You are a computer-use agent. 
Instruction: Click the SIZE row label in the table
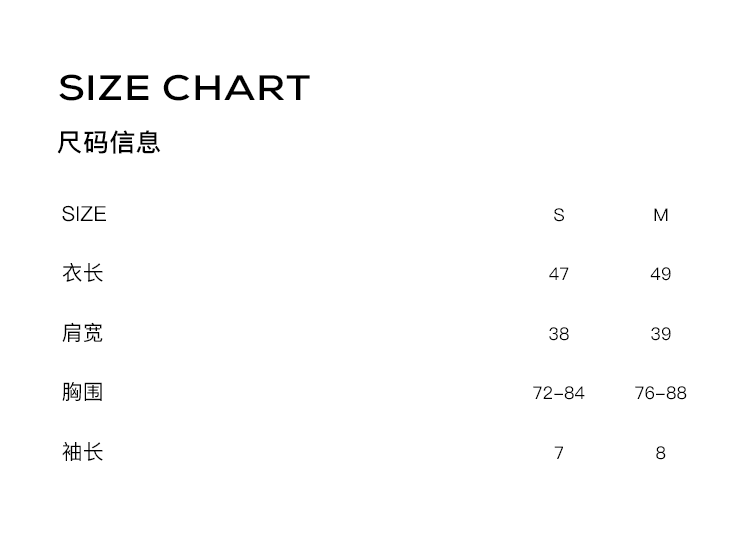coord(84,214)
